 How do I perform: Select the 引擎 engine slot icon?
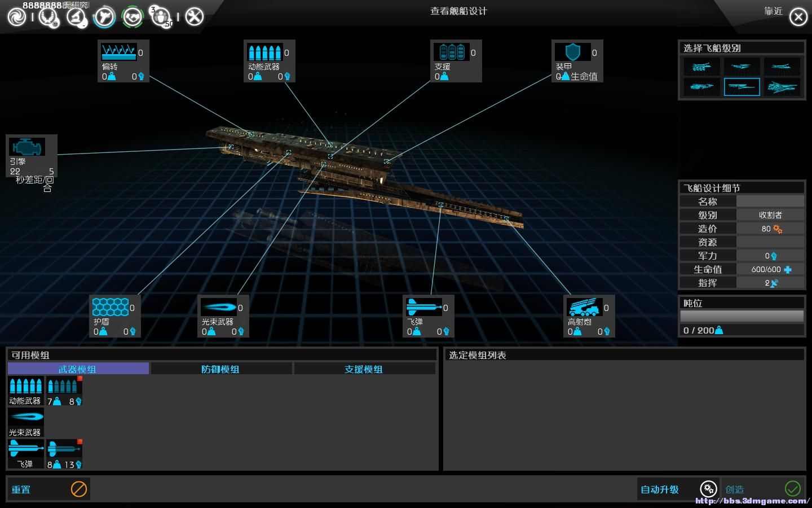[x=27, y=147]
